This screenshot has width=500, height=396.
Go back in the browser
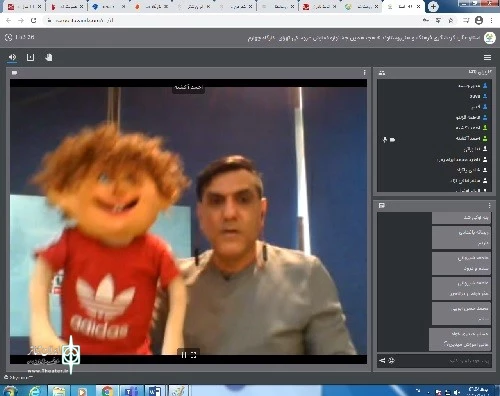pos(8,21)
